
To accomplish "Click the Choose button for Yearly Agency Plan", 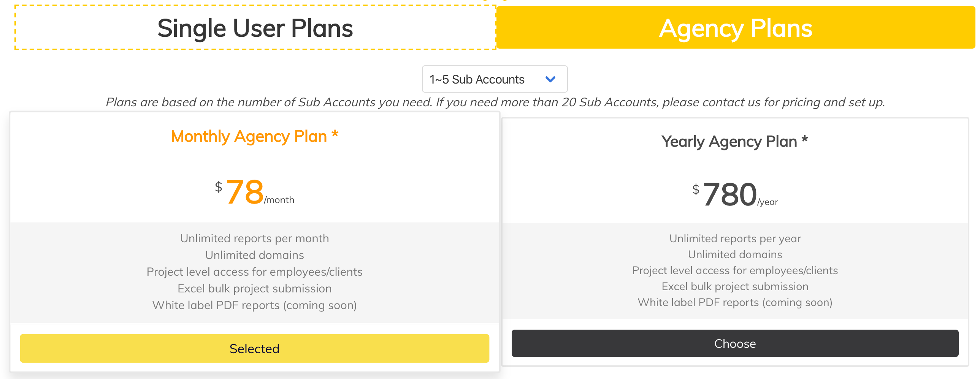I will pos(734,344).
